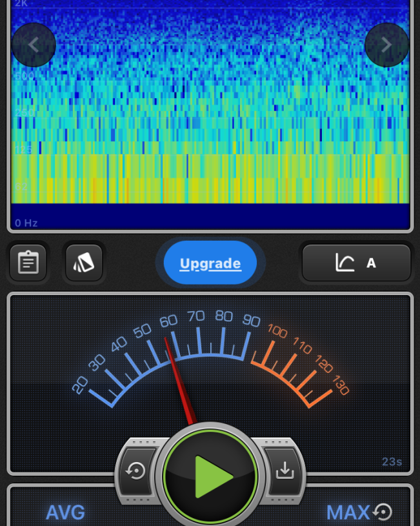Reset the measurement with the circular arrow button
This screenshot has width=420, height=526.
pyautogui.click(x=136, y=472)
